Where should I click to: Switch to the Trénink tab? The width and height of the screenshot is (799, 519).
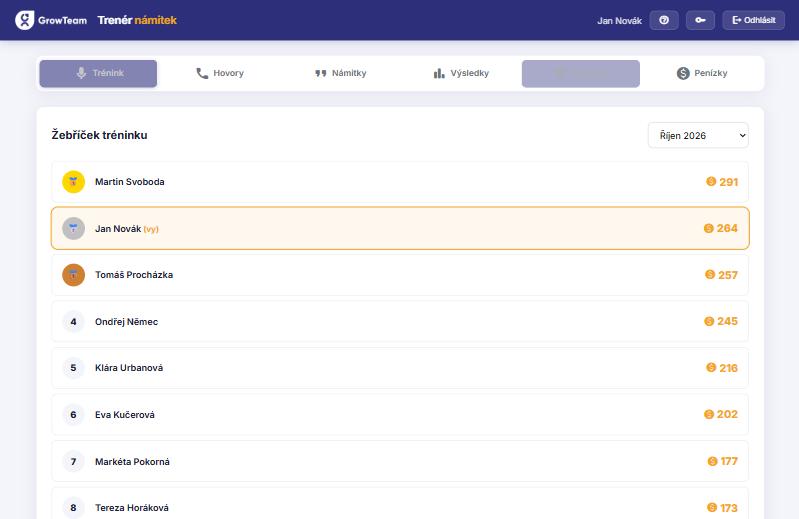98,73
